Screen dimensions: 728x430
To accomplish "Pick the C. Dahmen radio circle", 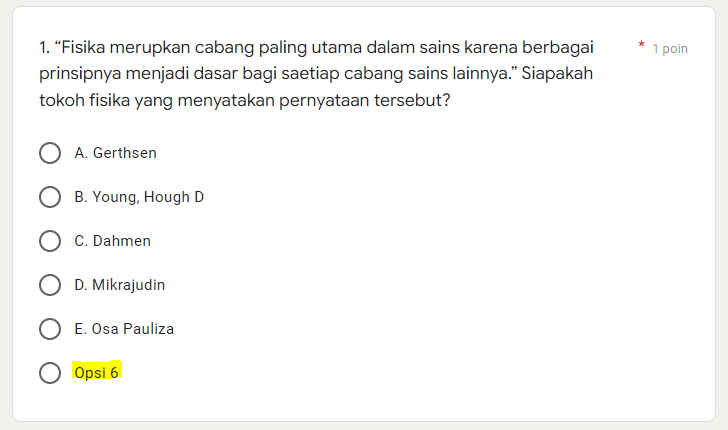I will tap(50, 241).
